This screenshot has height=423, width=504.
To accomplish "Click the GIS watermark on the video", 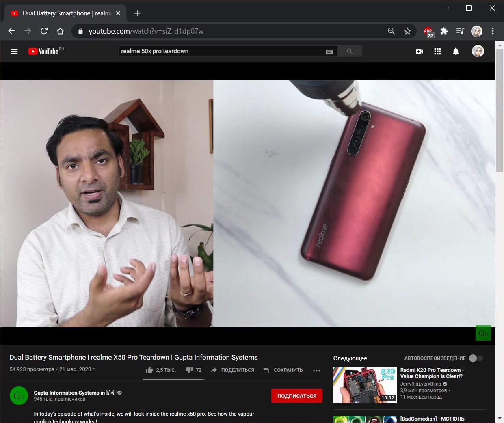I will pos(483,333).
